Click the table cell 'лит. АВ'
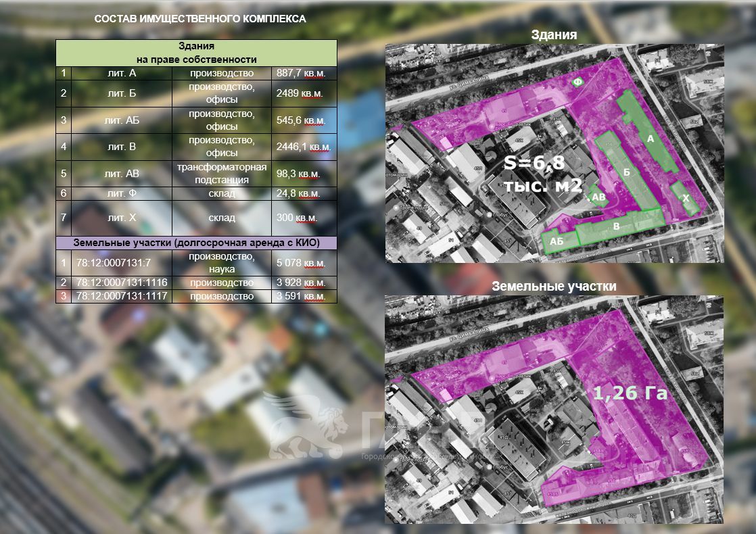 pos(122,174)
